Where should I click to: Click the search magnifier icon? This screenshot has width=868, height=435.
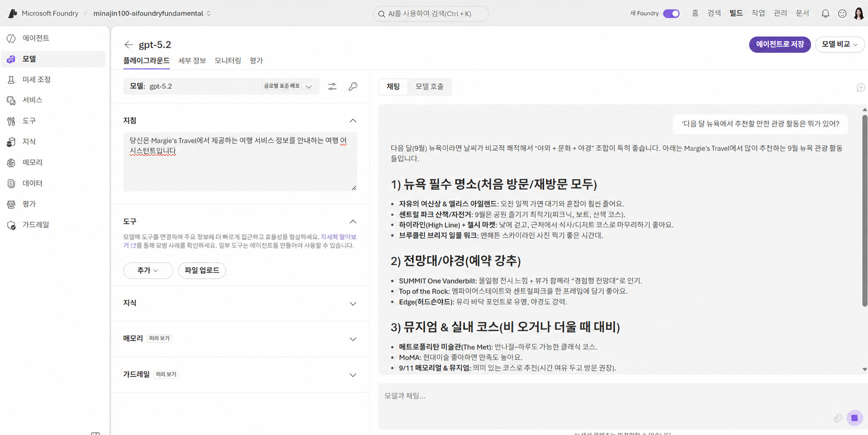pyautogui.click(x=382, y=14)
